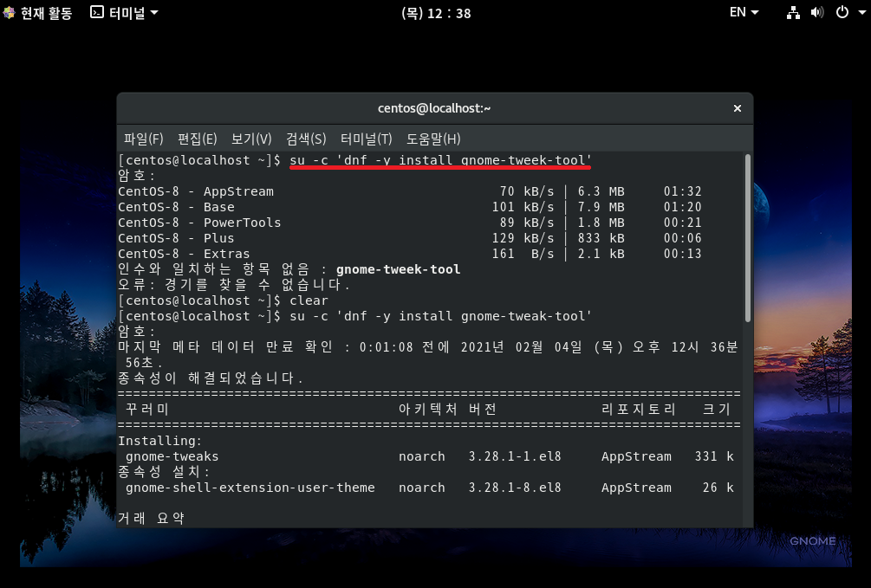The width and height of the screenshot is (871, 588).
Task: Click the 'CentOS-8 - Base' line
Action: click(409, 207)
